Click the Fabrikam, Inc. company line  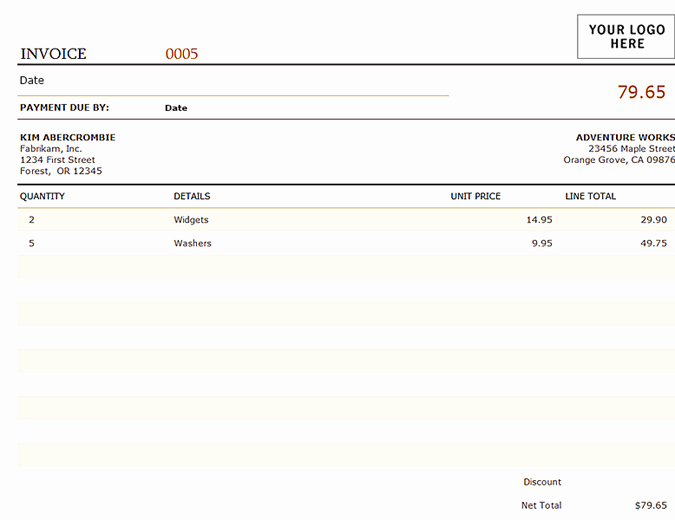tap(51, 149)
